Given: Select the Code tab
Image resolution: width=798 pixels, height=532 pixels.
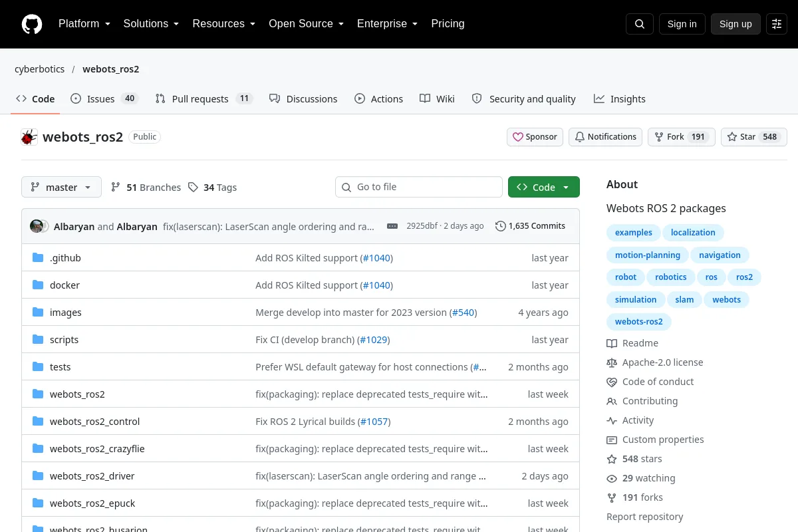Looking at the screenshot, I should click(35, 99).
